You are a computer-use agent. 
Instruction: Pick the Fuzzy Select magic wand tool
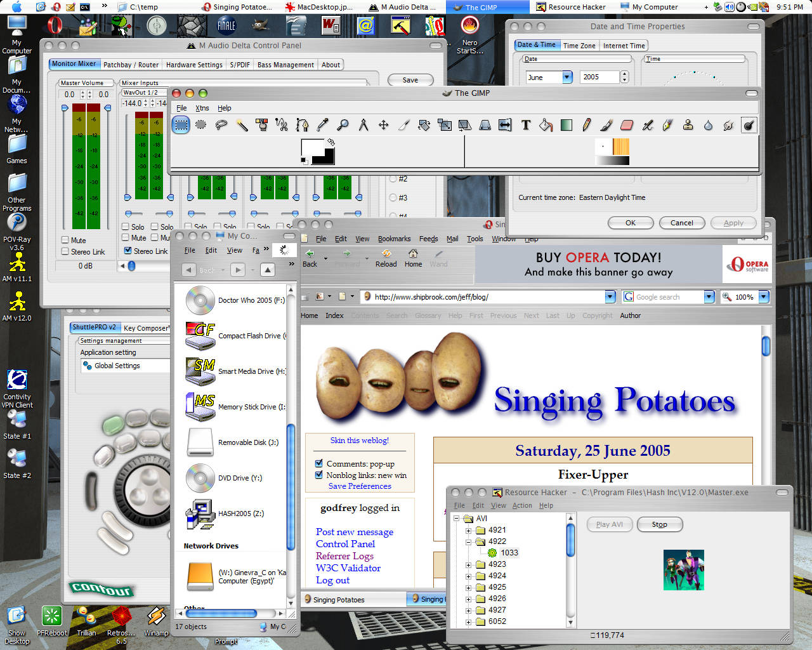[242, 125]
